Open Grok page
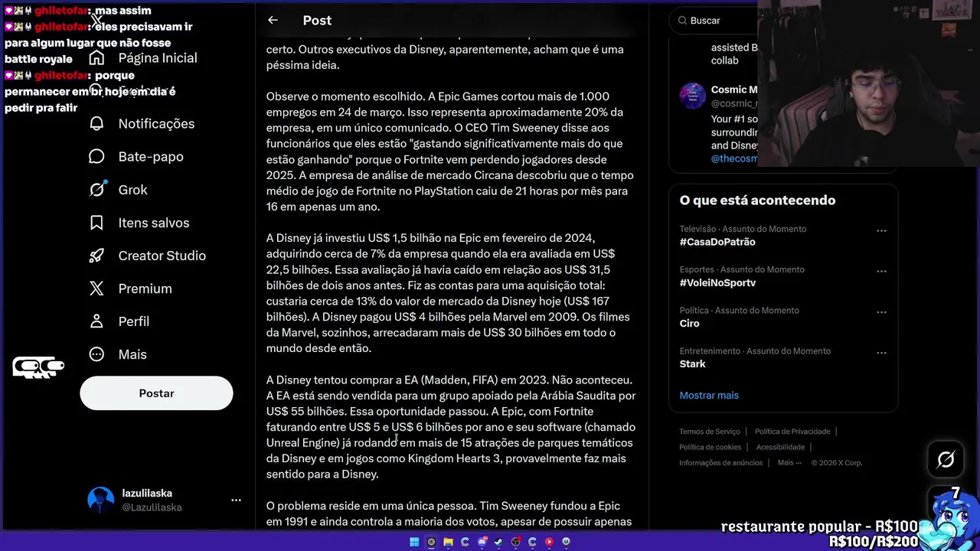The image size is (980, 551). pos(132,189)
